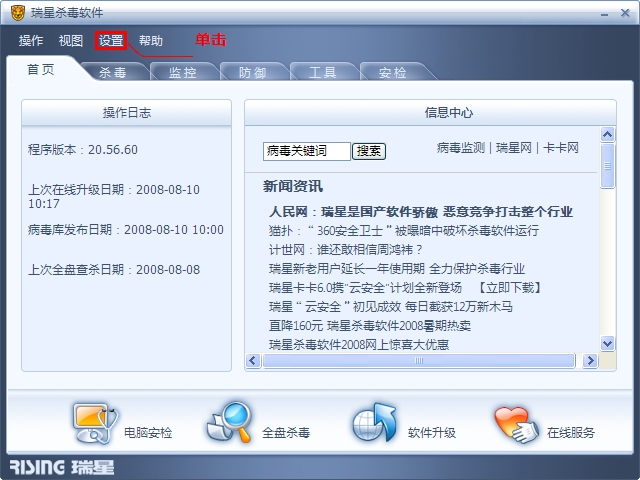This screenshot has height=480, width=640.
Task: Switch to the 首页 tab
Action: [41, 69]
